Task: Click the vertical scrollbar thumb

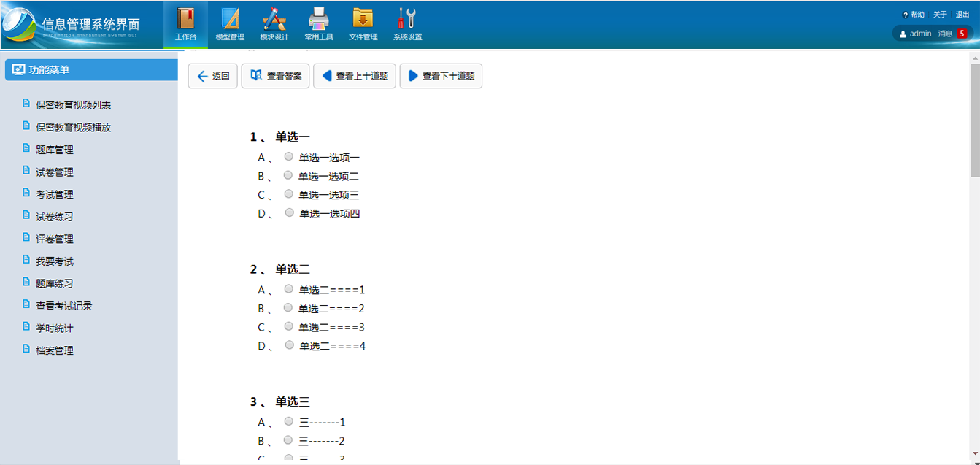Action: pyautogui.click(x=974, y=120)
